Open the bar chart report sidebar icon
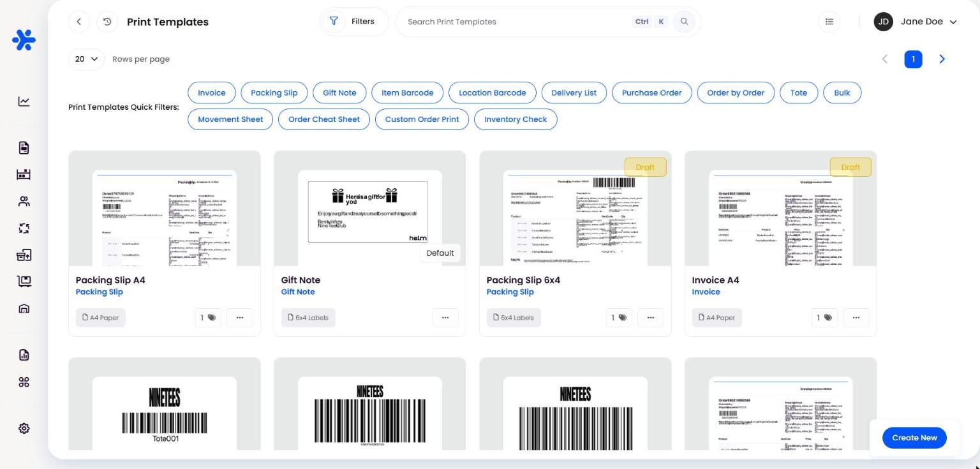Viewport: 980px width, 469px height. (24, 355)
